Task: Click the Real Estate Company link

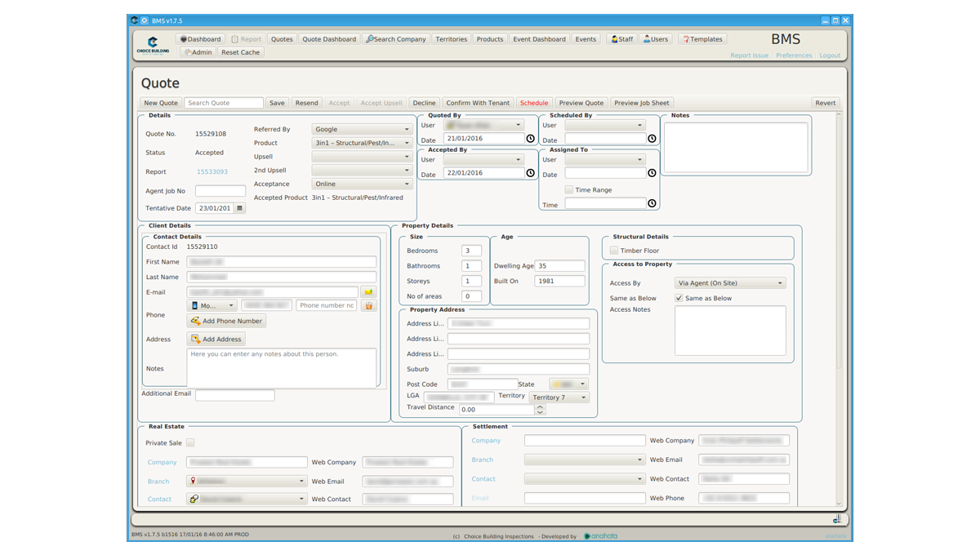Action: [x=163, y=462]
